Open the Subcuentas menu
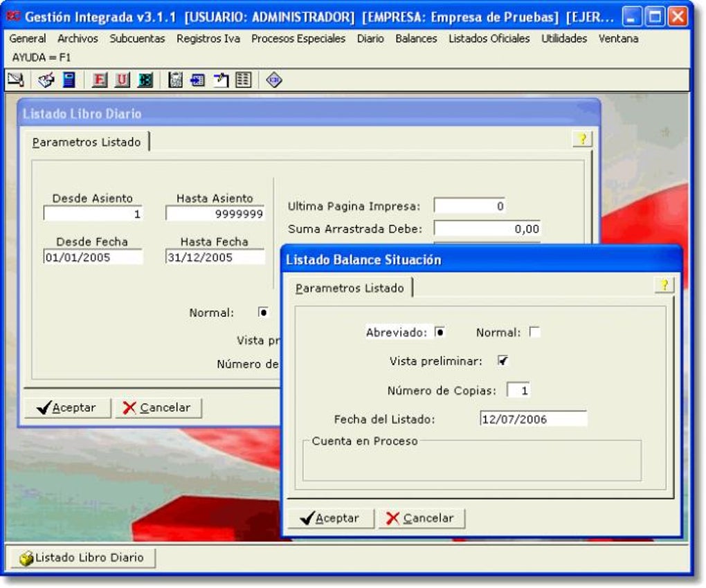Image resolution: width=706 pixels, height=588 pixels. click(137, 39)
